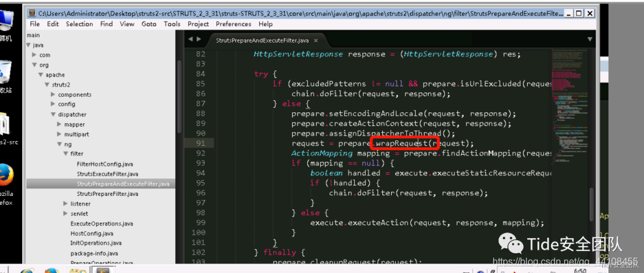Open the View menu
Viewport: 644px width, 273px height.
[x=127, y=24]
